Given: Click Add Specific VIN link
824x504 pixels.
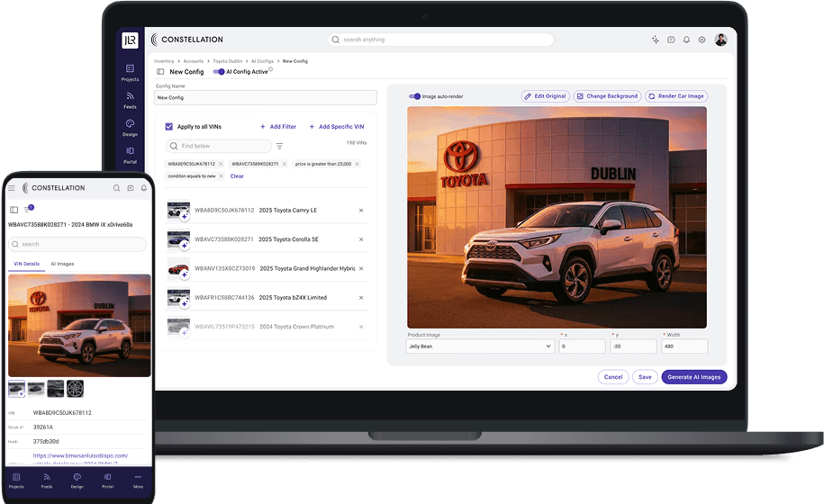Looking at the screenshot, I should click(x=337, y=127).
